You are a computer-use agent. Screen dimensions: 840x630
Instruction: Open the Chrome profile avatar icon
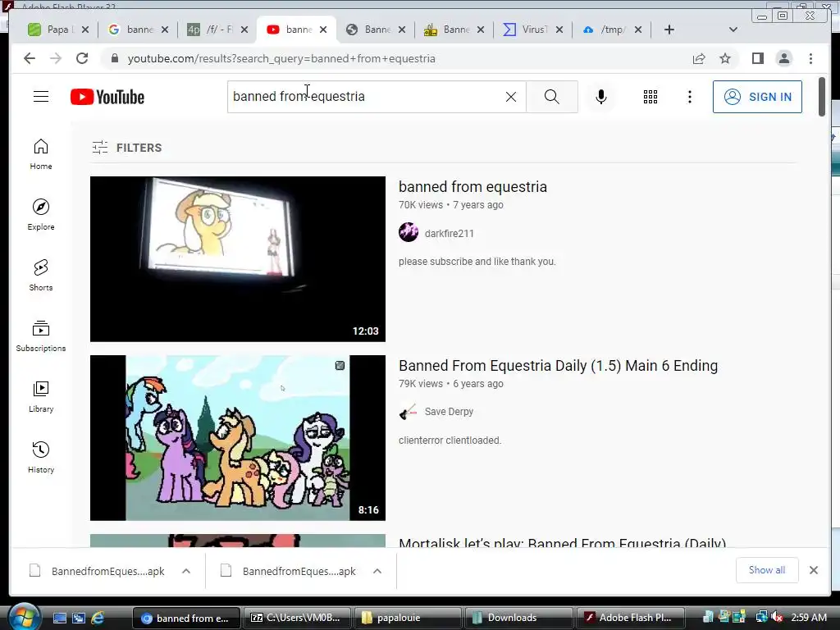(x=783, y=58)
